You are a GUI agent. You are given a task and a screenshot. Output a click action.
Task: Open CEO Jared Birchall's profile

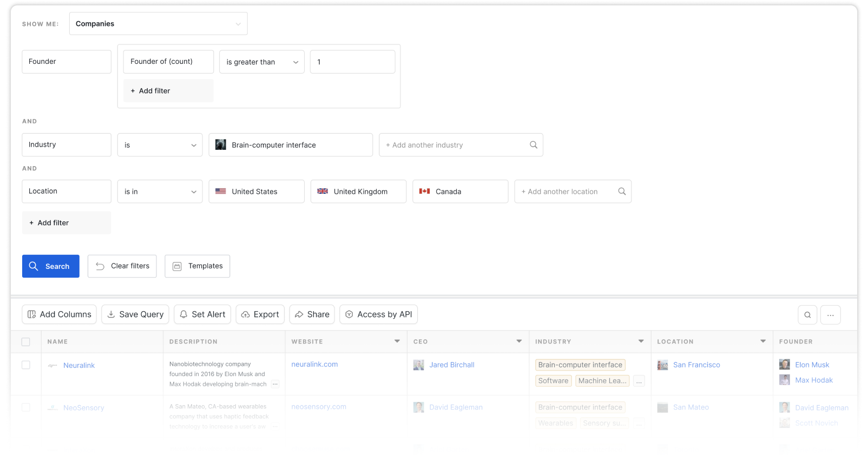pos(452,365)
